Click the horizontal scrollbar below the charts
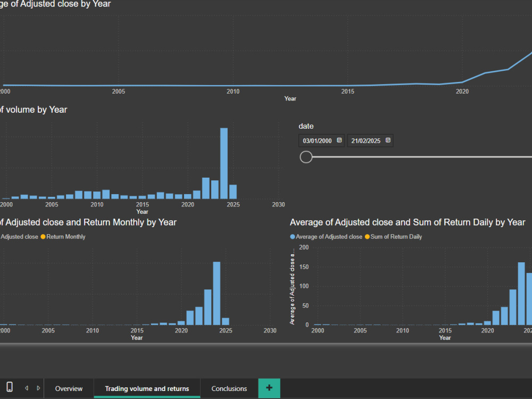The image size is (532, 399). (266, 345)
